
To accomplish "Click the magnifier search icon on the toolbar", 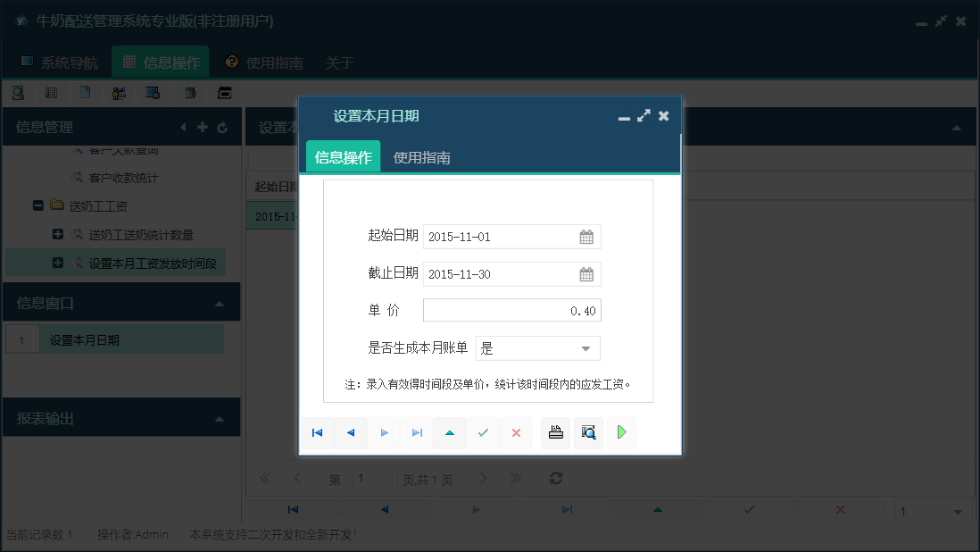I will [x=19, y=92].
